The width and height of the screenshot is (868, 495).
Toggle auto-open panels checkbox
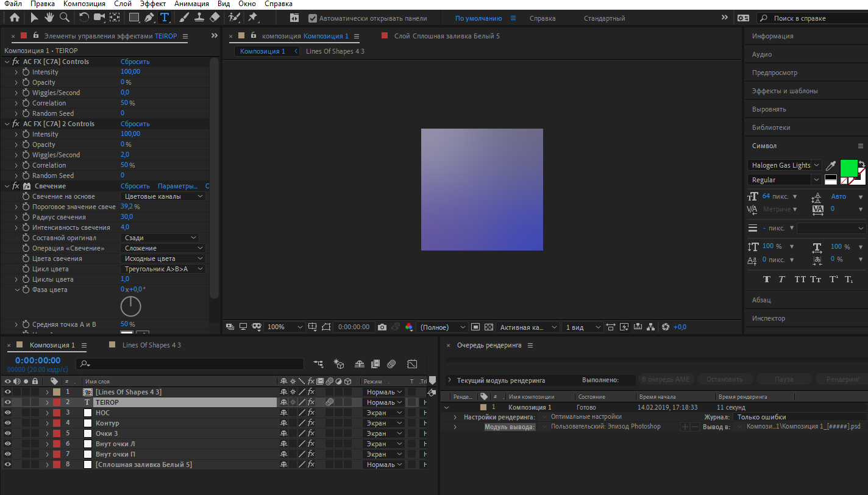coord(313,18)
